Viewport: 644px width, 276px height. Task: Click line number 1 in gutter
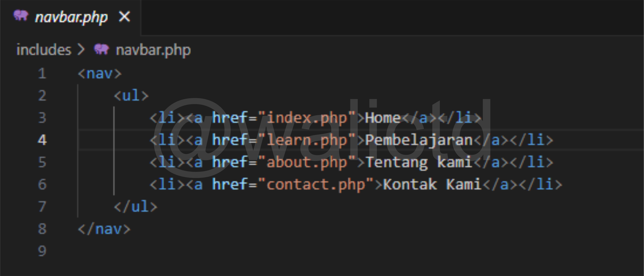(42, 74)
